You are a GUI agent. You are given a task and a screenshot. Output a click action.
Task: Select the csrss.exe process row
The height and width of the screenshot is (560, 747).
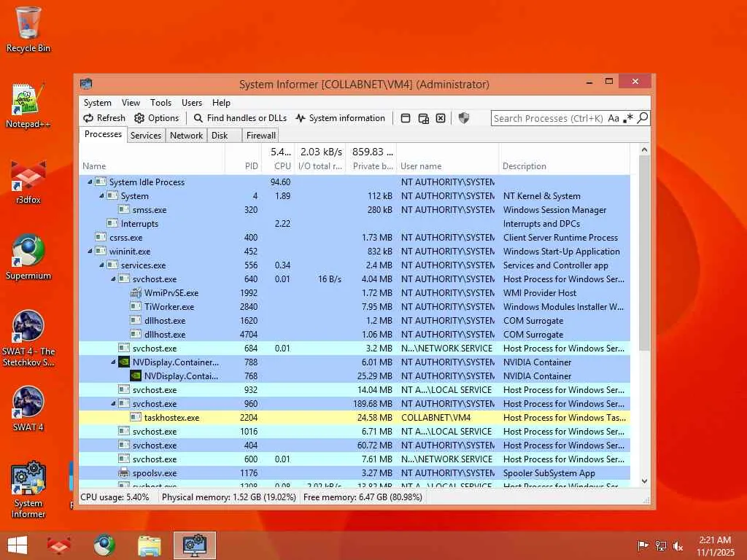pyautogui.click(x=355, y=237)
